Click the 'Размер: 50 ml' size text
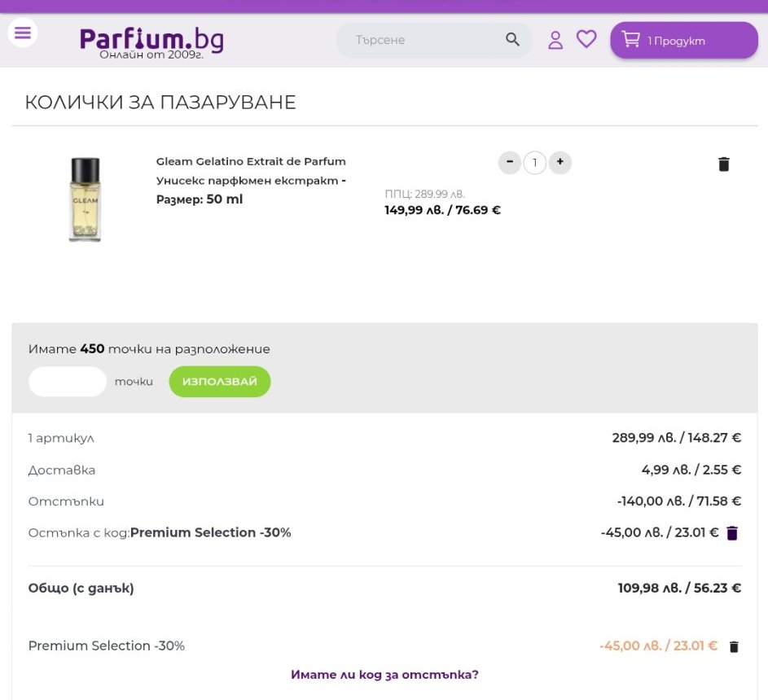This screenshot has height=700, width=768. coord(200,199)
